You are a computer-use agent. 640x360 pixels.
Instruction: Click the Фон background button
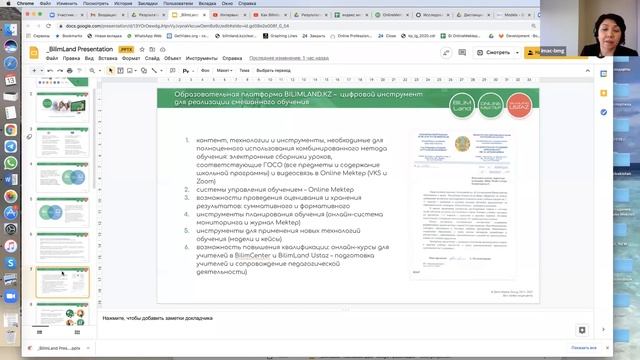pos(205,71)
